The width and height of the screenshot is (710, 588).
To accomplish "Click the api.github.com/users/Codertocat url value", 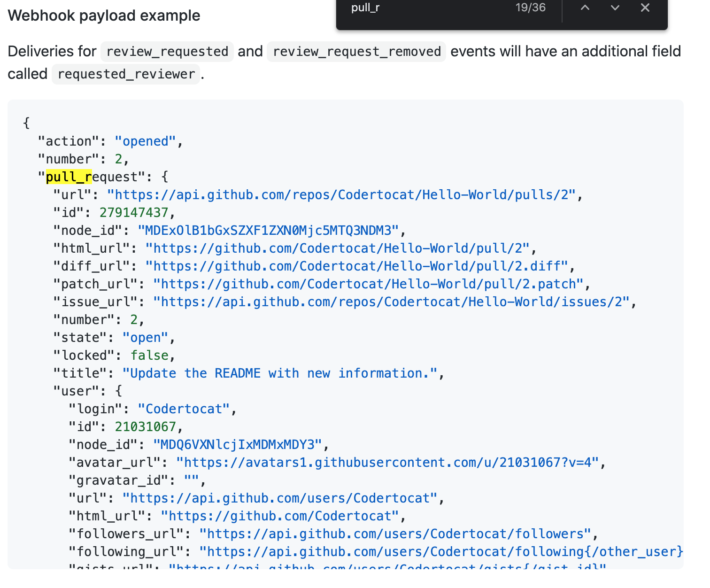I will tap(280, 498).
